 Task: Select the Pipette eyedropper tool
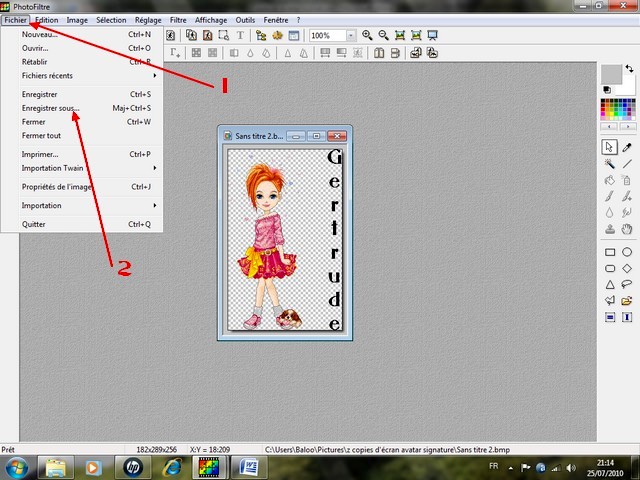(627, 147)
